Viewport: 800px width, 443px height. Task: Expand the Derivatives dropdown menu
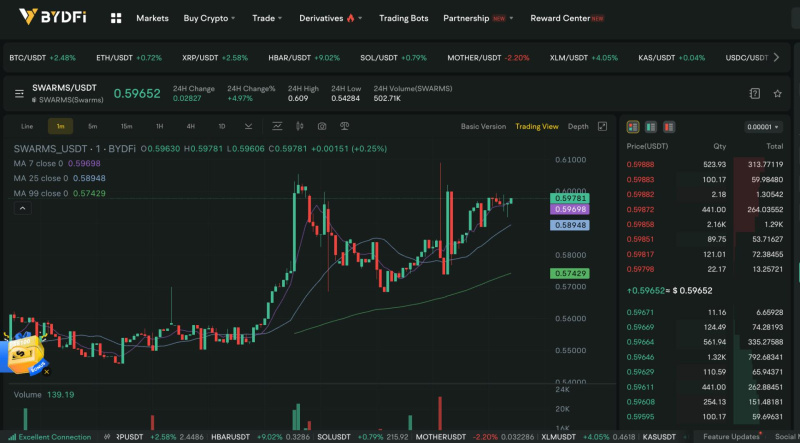pyautogui.click(x=331, y=18)
